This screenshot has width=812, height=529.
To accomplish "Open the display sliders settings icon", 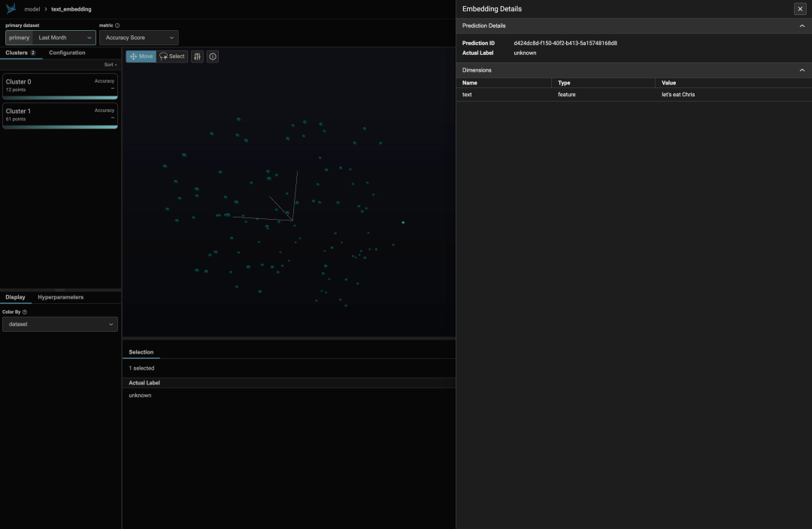I will [x=197, y=56].
